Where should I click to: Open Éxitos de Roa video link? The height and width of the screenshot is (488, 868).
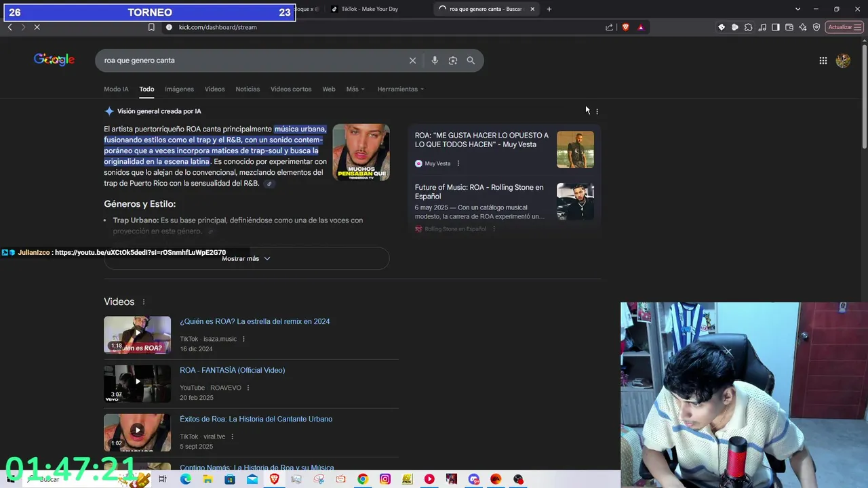(x=256, y=419)
